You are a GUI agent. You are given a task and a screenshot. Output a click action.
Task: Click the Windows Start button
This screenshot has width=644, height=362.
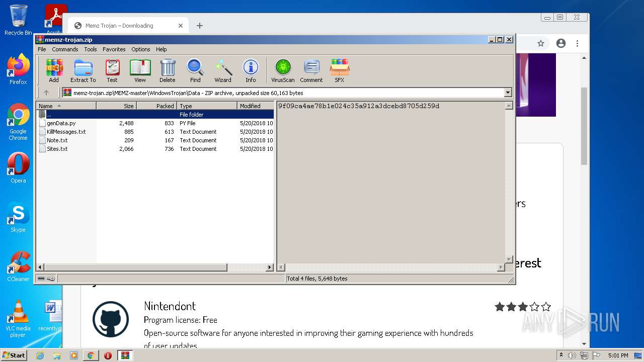pos(14,355)
